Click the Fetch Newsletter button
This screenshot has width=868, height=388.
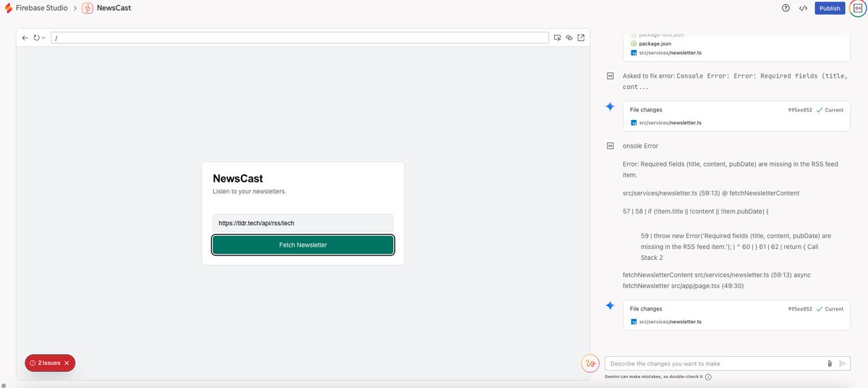[x=303, y=245]
